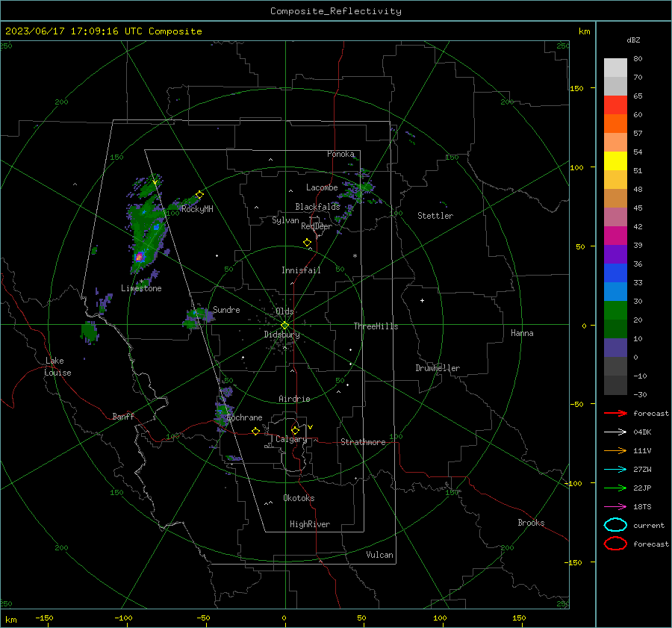Click the Lacombe city label
Screen dimensions: 672x628
(322, 187)
